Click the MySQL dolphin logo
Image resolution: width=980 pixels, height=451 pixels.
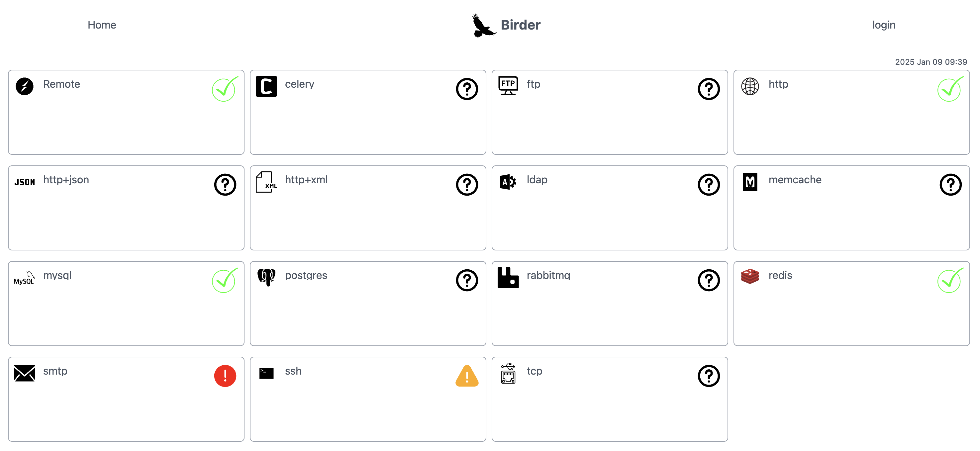[24, 278]
